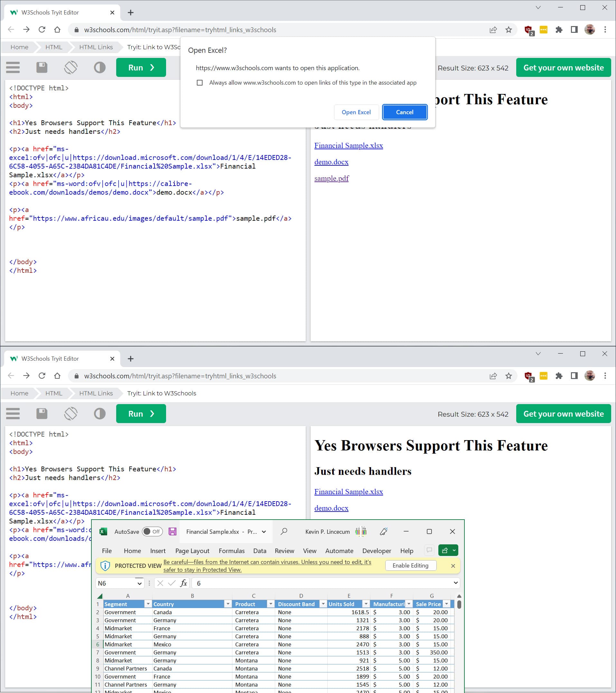
Task: Toggle dark mode in the lower Tryit toolbar
Action: [x=100, y=414]
